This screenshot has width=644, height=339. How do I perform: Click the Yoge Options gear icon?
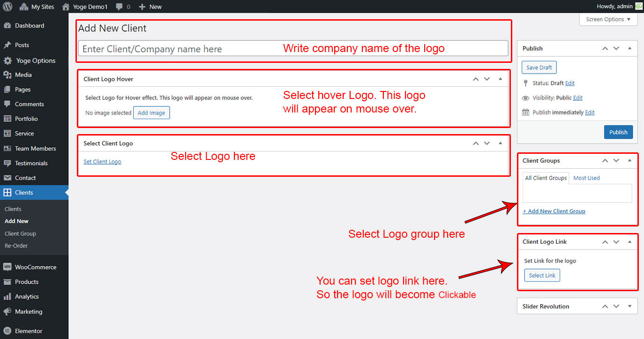(7, 60)
